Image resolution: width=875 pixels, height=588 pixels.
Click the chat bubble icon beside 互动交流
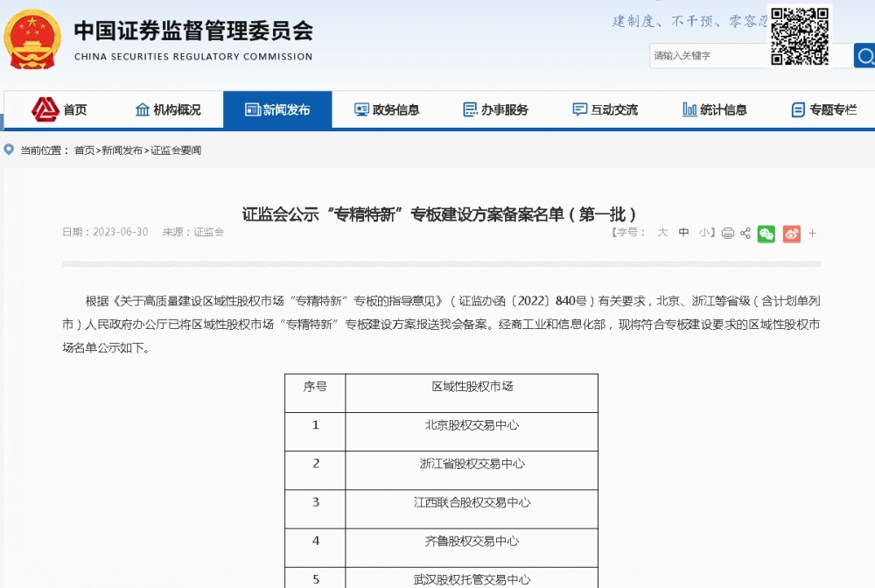pyautogui.click(x=580, y=109)
